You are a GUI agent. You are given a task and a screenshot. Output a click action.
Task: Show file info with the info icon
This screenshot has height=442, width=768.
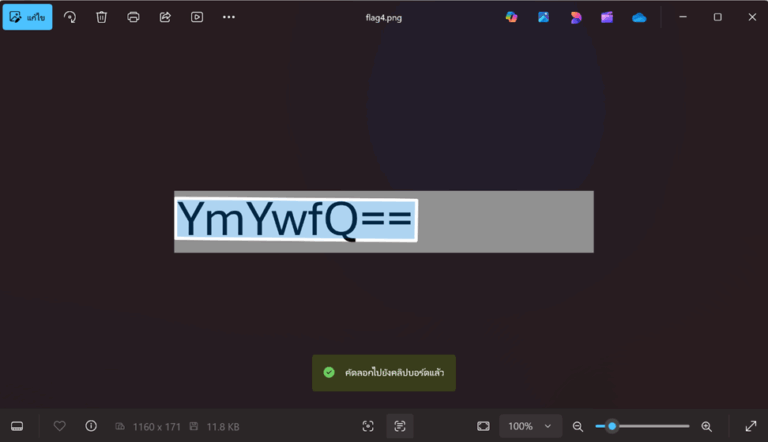(x=91, y=426)
